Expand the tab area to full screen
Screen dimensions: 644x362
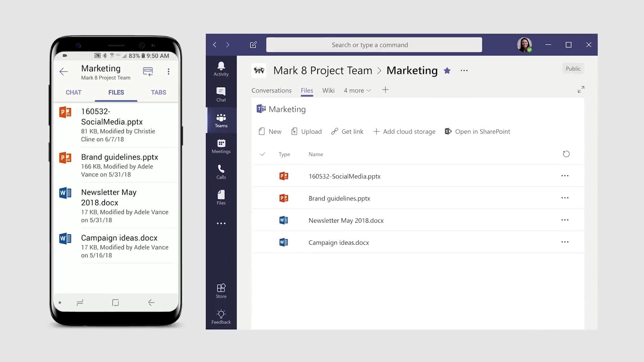pos(581,89)
